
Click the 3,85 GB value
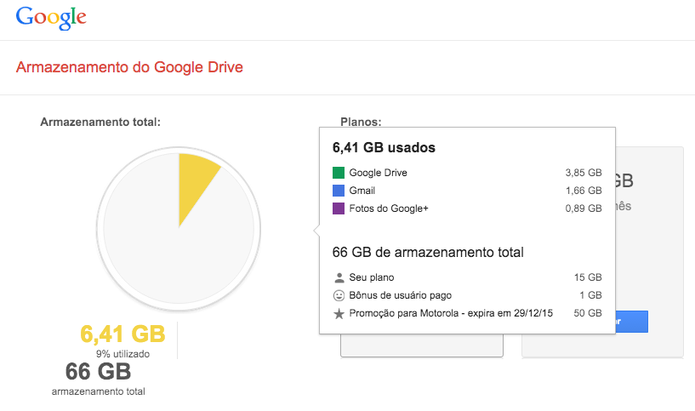coord(583,172)
